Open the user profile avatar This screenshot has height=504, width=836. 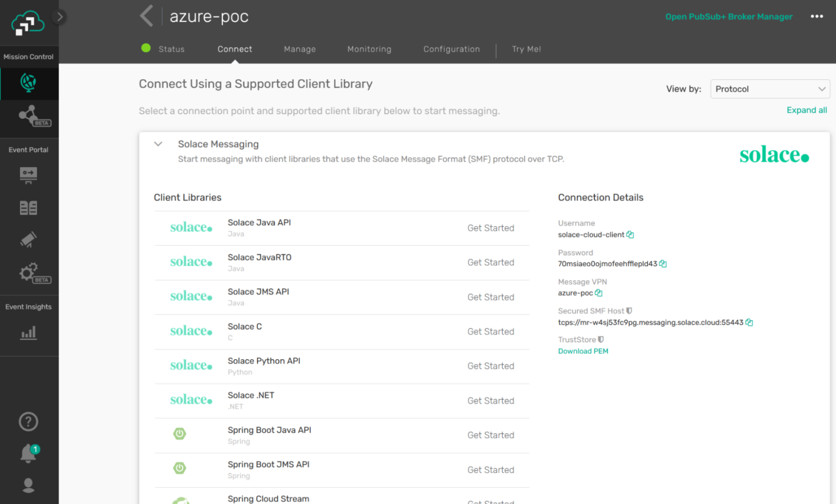coord(28,485)
